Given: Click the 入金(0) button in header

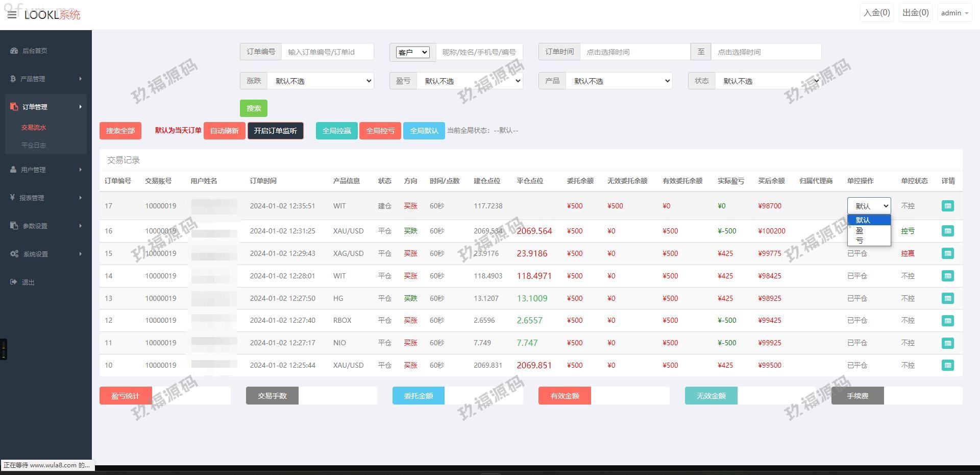Looking at the screenshot, I should tap(876, 13).
